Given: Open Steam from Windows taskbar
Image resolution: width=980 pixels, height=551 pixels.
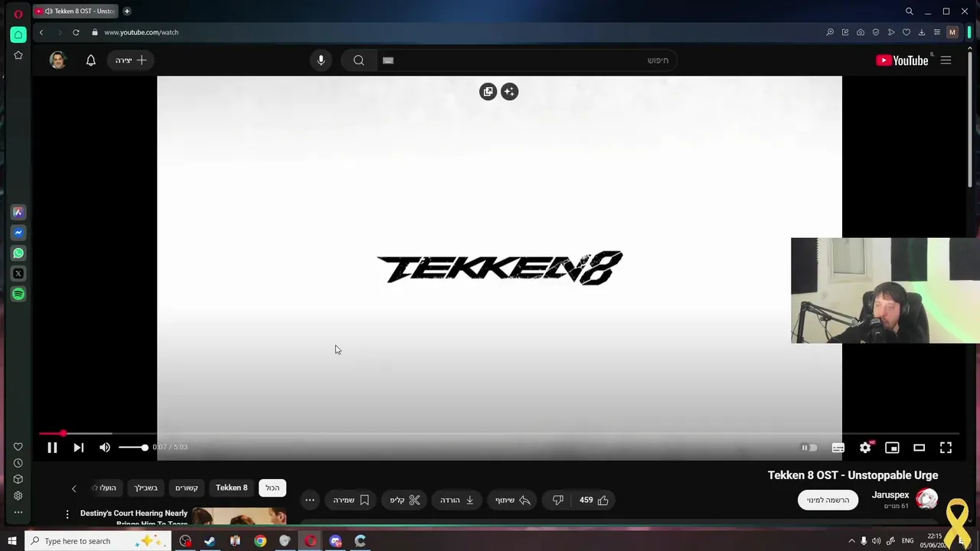Looking at the screenshot, I should point(210,541).
